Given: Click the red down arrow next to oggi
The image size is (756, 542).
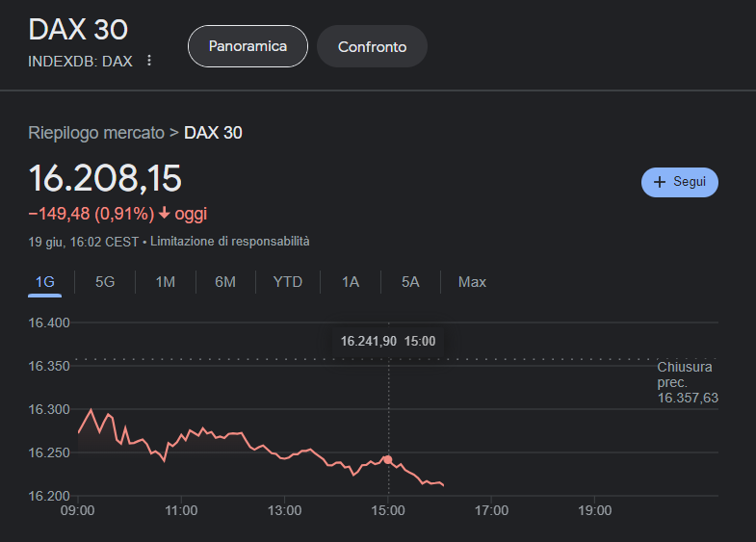Looking at the screenshot, I should coord(164,214).
